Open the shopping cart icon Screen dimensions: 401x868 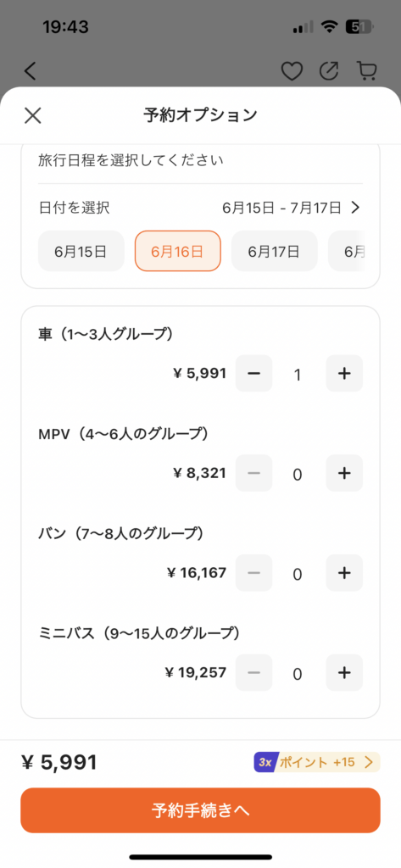(366, 71)
